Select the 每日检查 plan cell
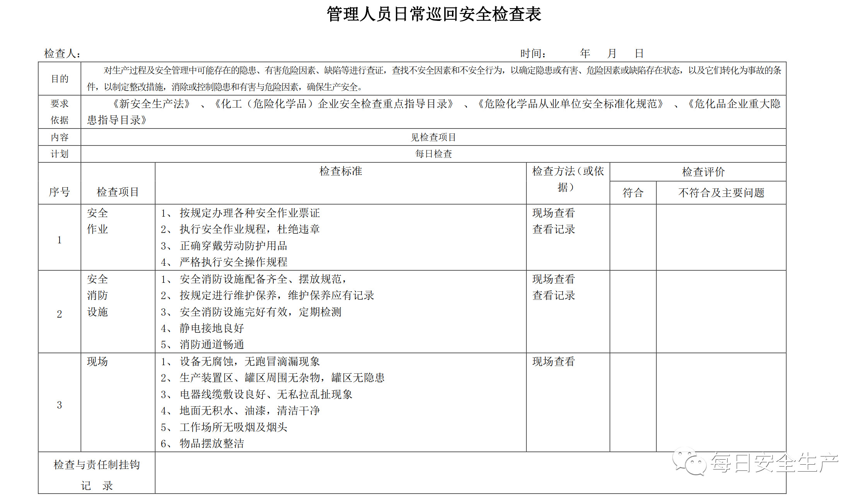Image resolution: width=868 pixels, height=501 pixels. (x=433, y=154)
